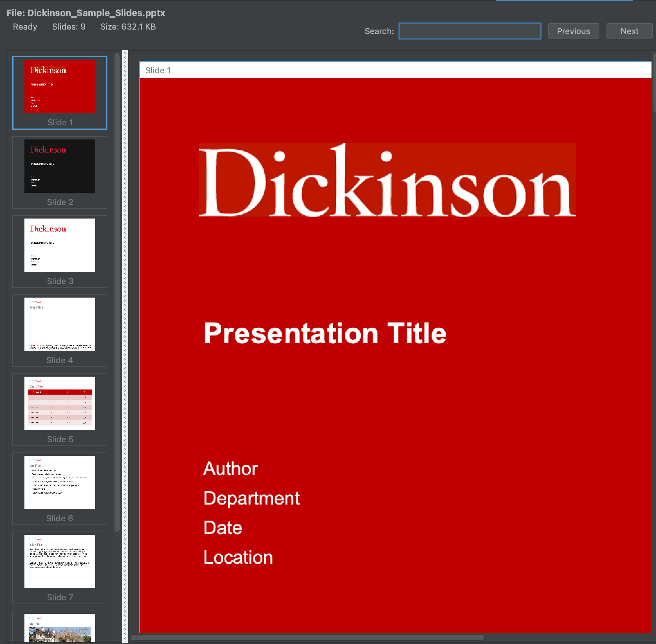Viewport: 656px width, 644px height.
Task: Click the Dickinson_Sample_Slides.pptx file name
Action: click(x=96, y=13)
